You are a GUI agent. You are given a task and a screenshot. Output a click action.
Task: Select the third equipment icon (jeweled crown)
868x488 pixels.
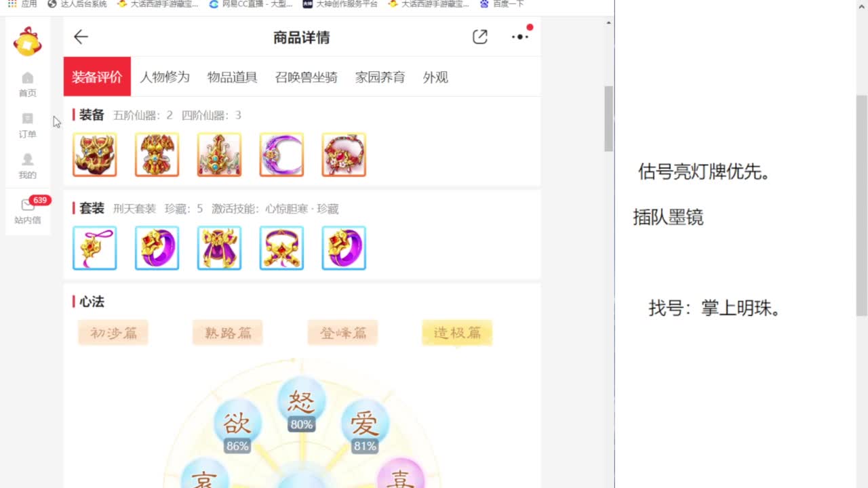click(220, 155)
